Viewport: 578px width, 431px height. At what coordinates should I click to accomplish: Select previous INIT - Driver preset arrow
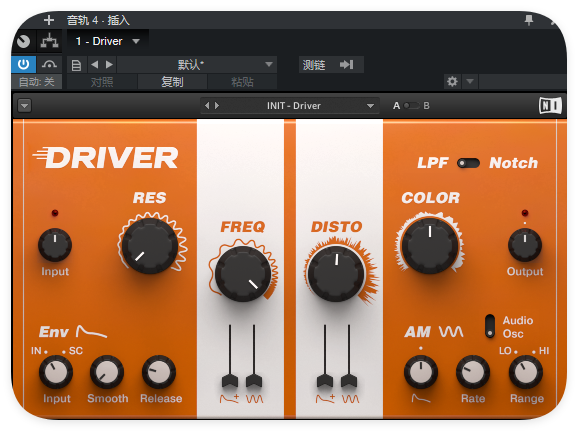207,106
